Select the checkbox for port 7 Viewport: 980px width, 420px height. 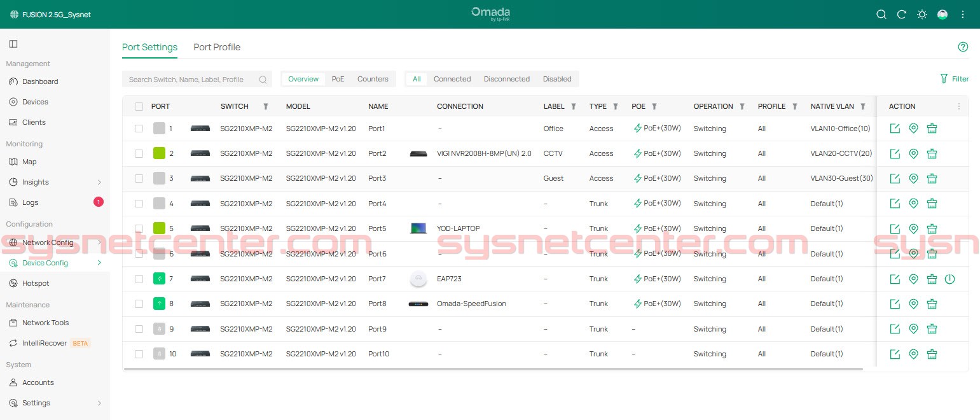139,279
